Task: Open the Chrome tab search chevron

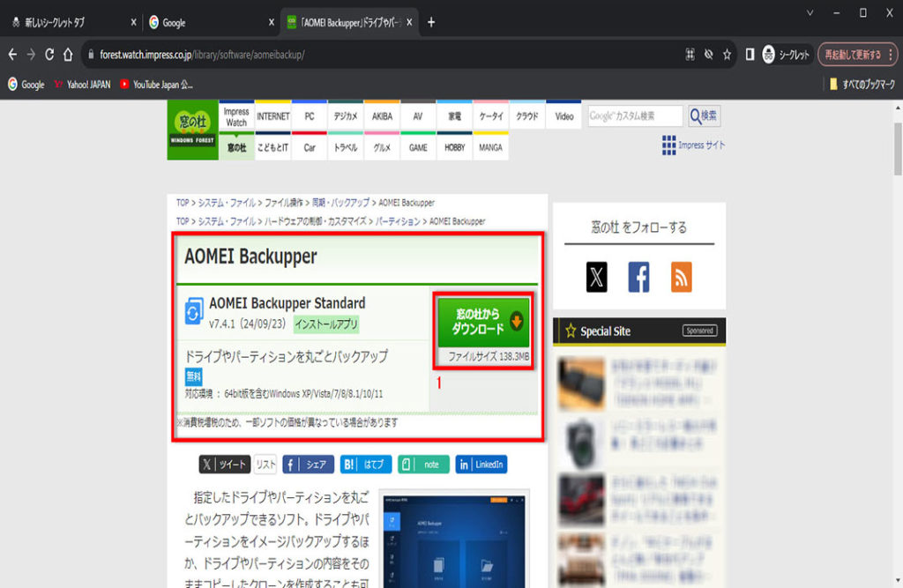Action: pos(810,12)
